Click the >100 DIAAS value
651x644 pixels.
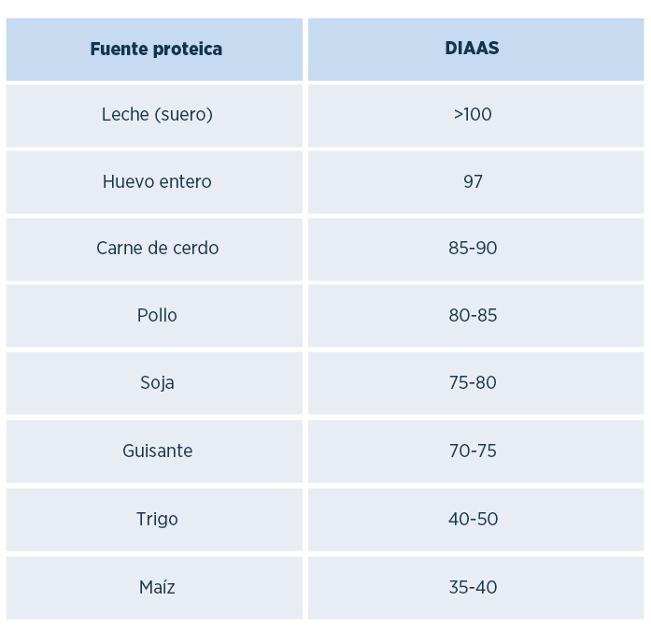473,115
